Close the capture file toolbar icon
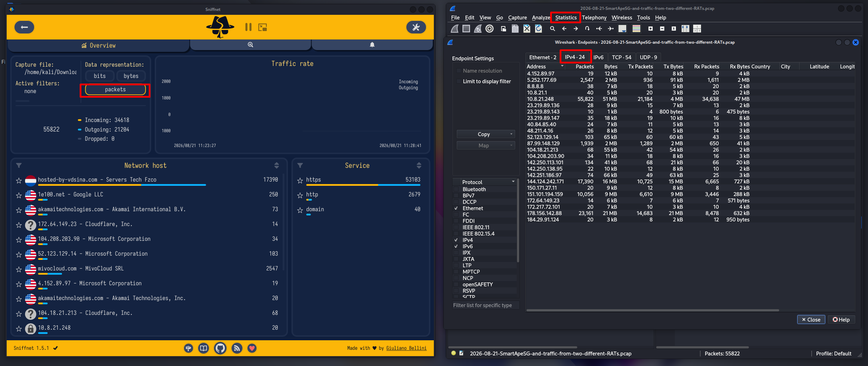Image resolution: width=868 pixels, height=366 pixels. click(x=527, y=29)
